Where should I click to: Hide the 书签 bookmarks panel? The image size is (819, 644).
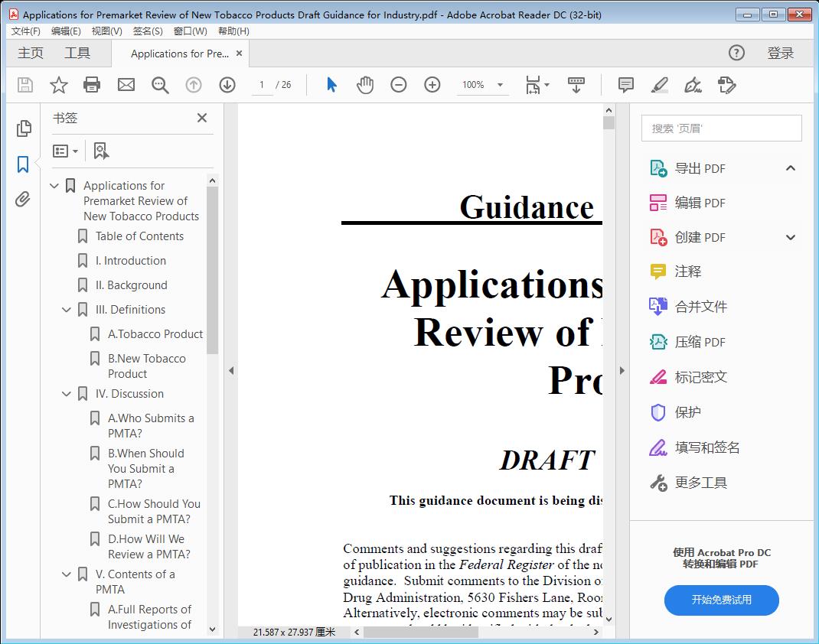tap(201, 118)
